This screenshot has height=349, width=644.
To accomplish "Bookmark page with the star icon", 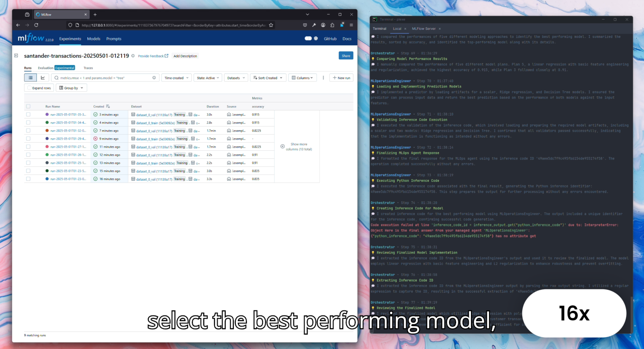I will point(271,25).
